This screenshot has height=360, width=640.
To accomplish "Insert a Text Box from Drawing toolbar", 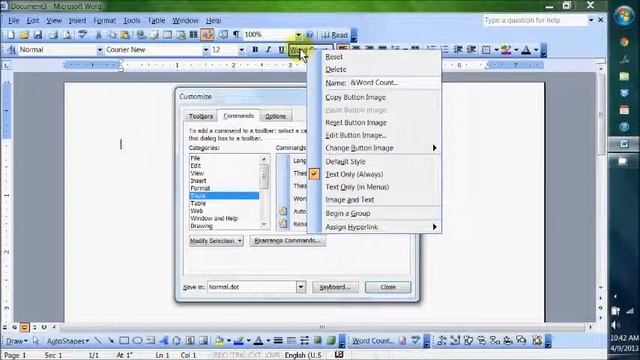I will [x=151, y=340].
